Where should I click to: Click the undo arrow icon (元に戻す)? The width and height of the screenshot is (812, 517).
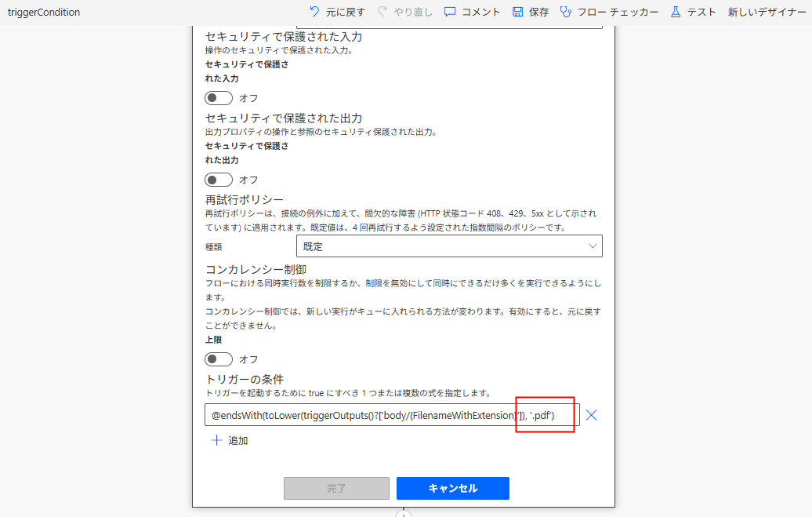tap(315, 13)
